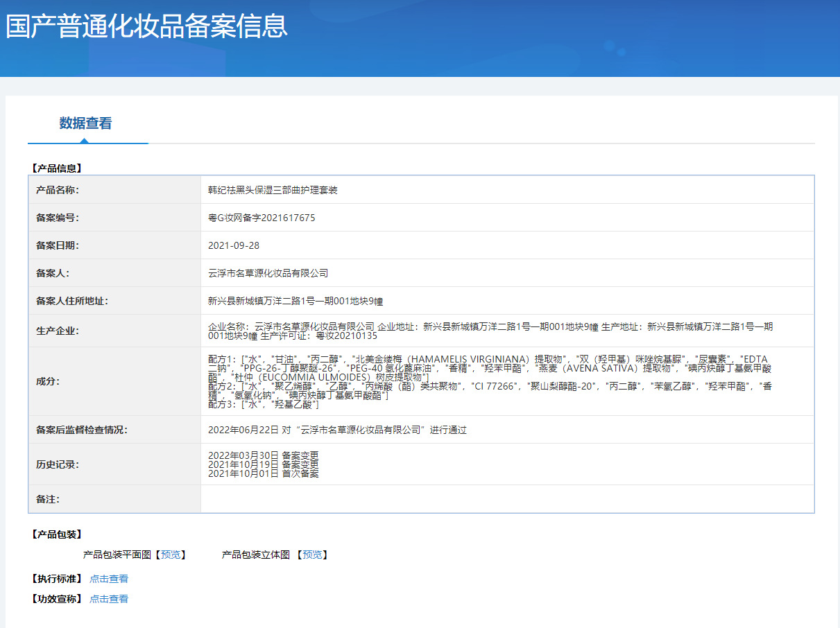Preview the 产品包装立体图 image

pyautogui.click(x=312, y=555)
